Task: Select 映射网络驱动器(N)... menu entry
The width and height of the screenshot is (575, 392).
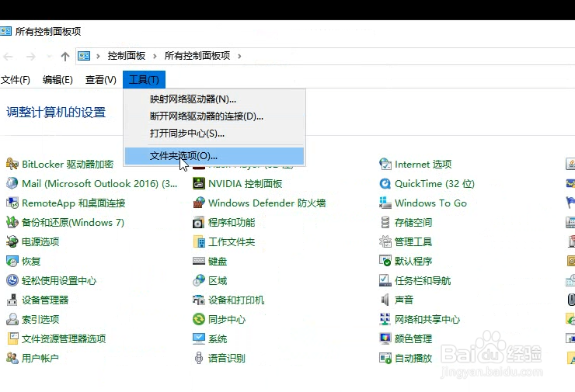Action: (x=214, y=99)
